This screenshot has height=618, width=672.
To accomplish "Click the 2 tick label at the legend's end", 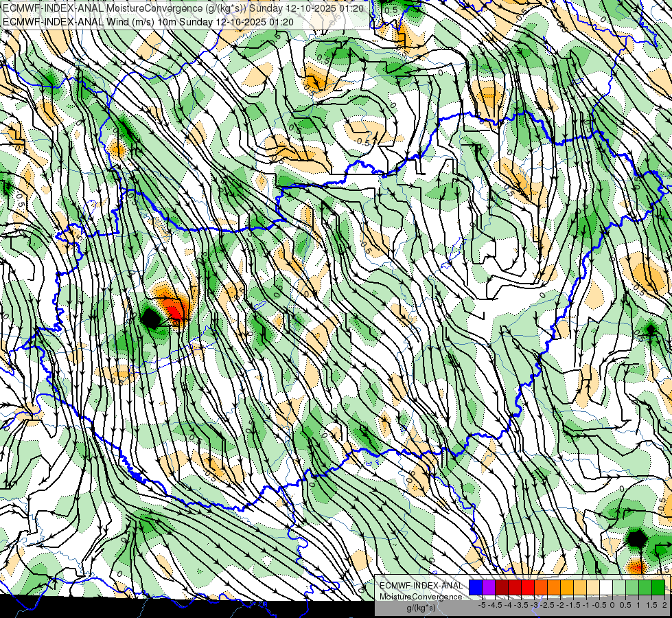I will click(664, 606).
